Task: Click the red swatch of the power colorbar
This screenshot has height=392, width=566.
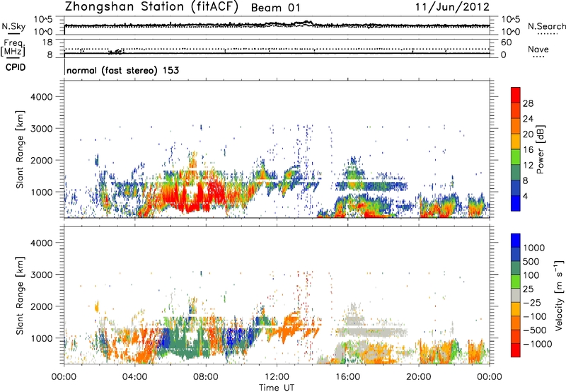Action: (516, 96)
